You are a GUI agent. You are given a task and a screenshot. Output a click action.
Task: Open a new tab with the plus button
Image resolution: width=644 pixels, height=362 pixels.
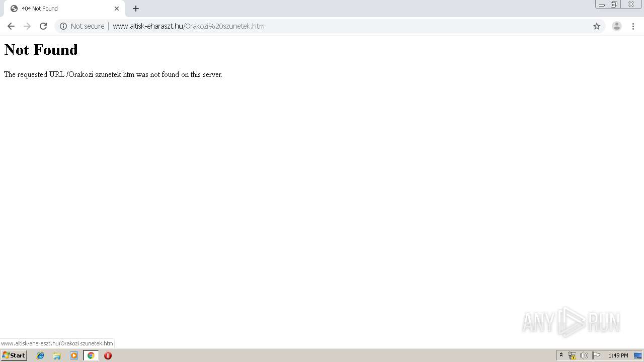136,9
